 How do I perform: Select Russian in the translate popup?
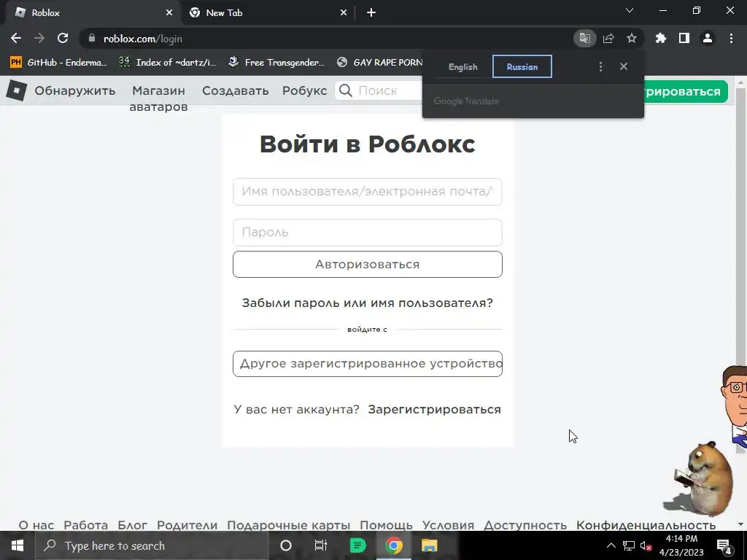tap(522, 66)
